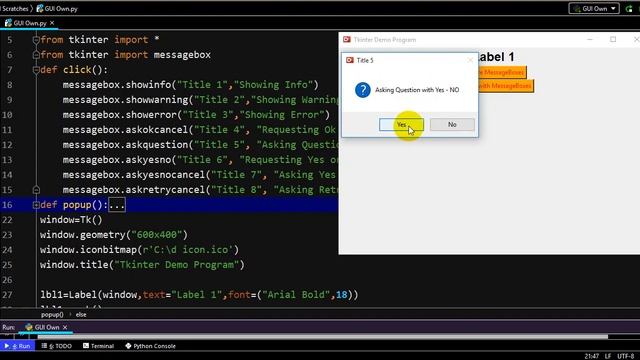Click the messagebox.showinfo line

(x=190, y=85)
